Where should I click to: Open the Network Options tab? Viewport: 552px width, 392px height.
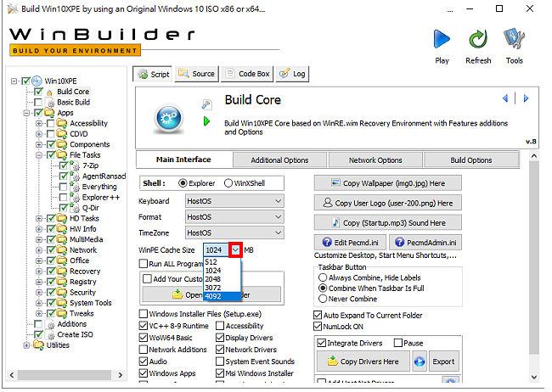pyautogui.click(x=375, y=160)
